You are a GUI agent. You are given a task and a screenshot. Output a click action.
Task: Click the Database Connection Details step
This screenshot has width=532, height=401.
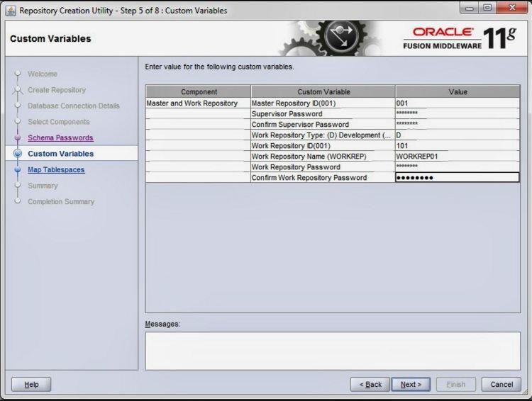pos(74,106)
